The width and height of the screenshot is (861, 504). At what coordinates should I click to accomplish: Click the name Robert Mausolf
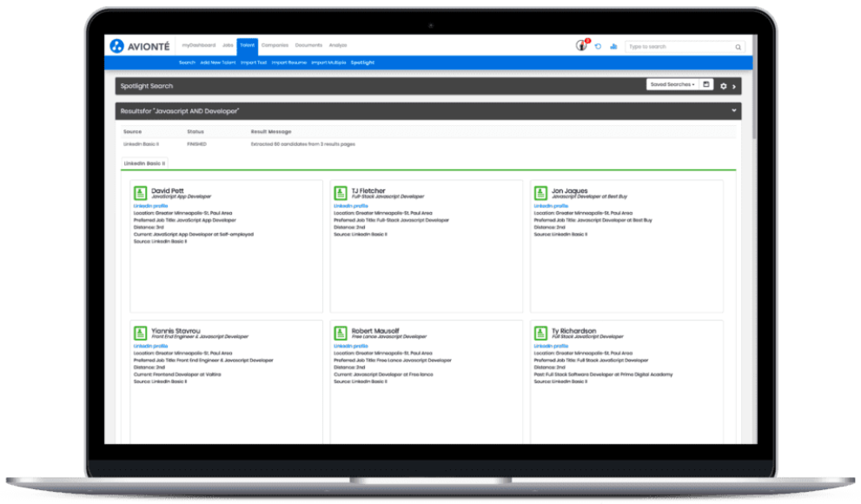pyautogui.click(x=375, y=330)
